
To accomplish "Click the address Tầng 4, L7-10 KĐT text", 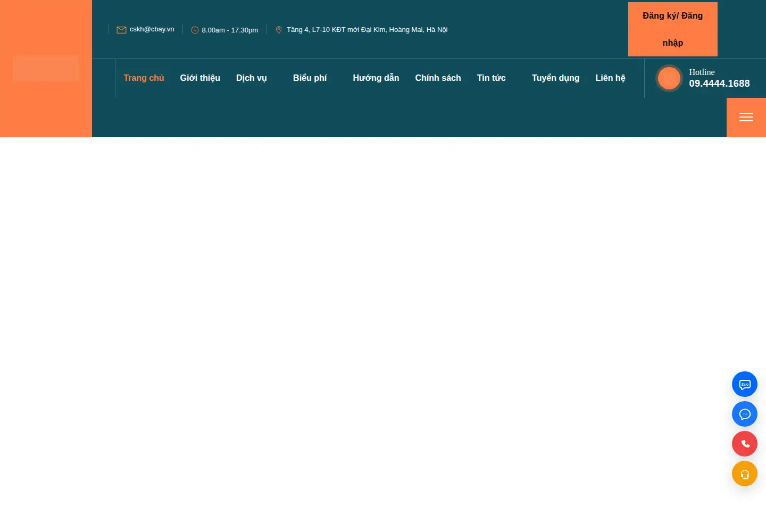I will [x=367, y=30].
